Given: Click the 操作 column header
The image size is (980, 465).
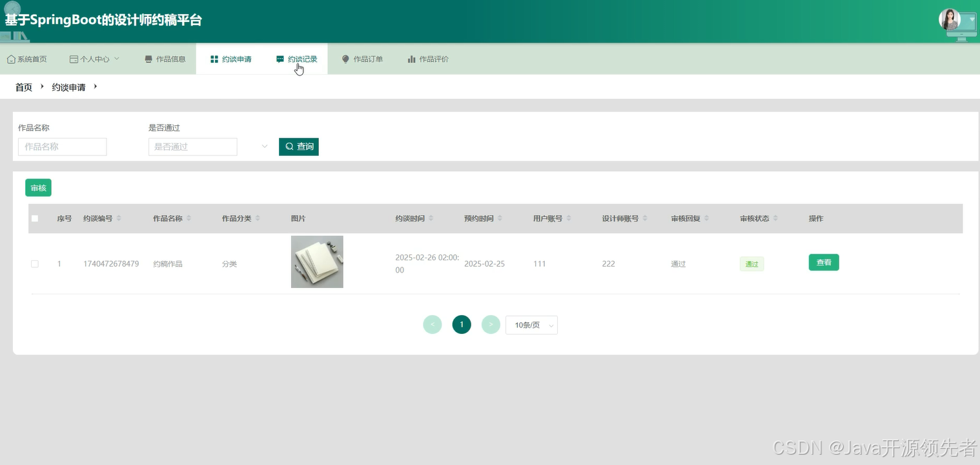Looking at the screenshot, I should click(816, 218).
